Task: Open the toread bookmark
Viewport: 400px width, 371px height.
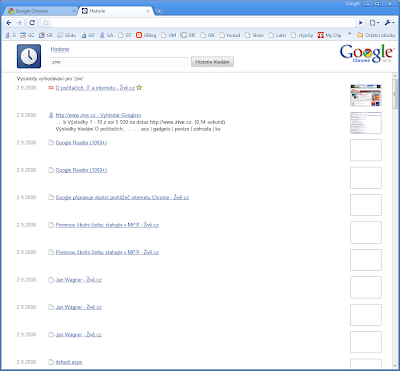Action: (x=230, y=35)
